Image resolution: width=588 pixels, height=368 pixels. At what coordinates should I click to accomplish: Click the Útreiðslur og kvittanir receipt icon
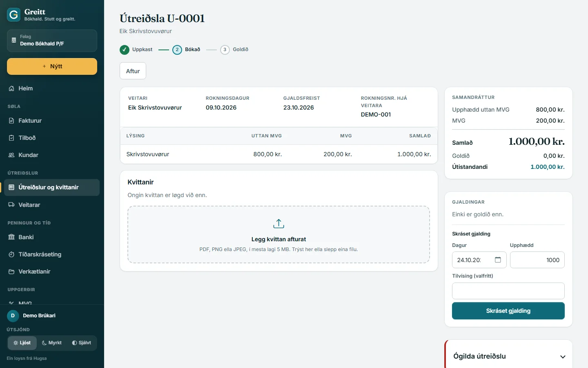[x=11, y=187]
